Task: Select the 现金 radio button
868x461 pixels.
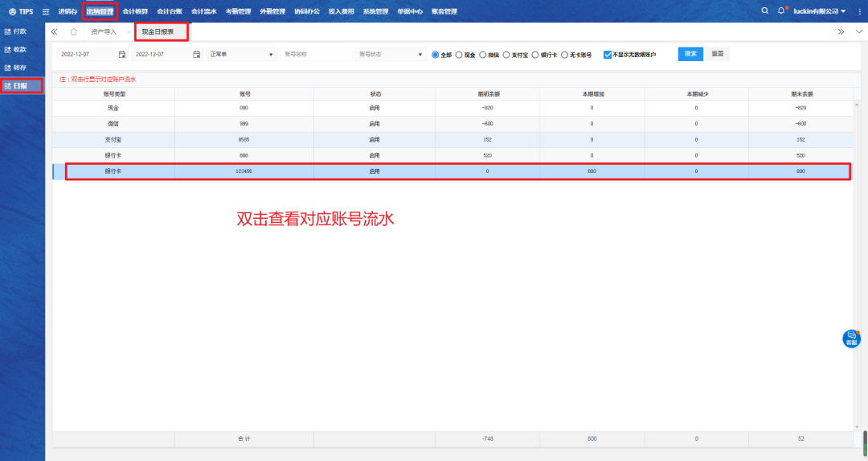Action: point(459,55)
